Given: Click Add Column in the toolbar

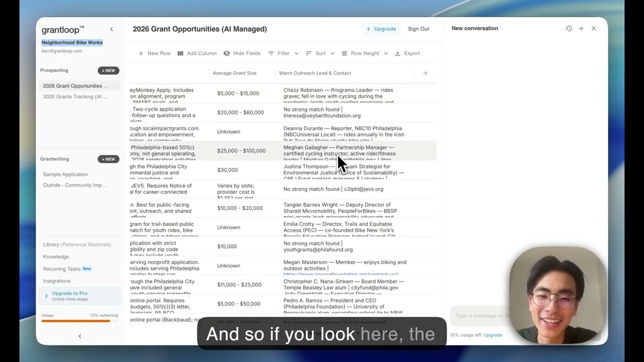Looking at the screenshot, I should point(197,53).
